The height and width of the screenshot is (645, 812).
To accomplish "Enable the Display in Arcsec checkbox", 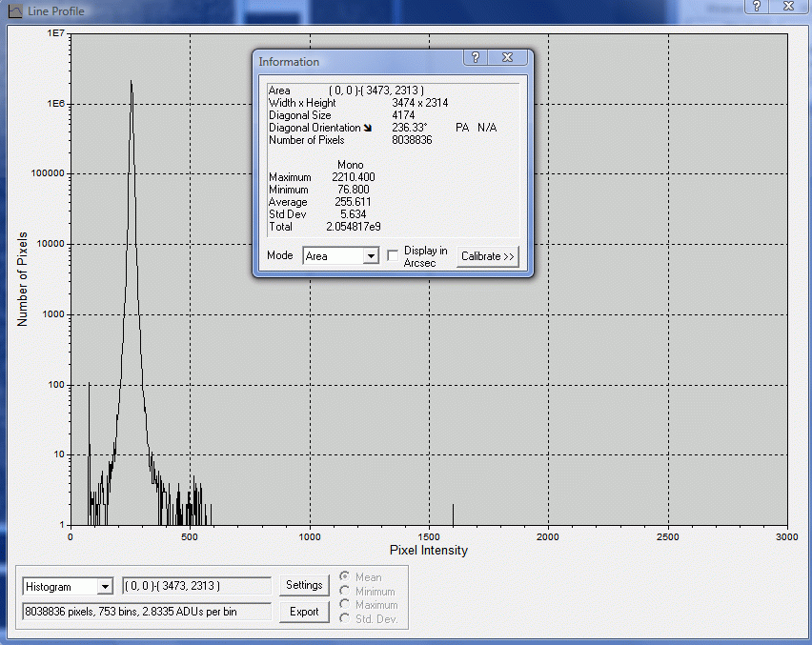I will pyautogui.click(x=393, y=256).
